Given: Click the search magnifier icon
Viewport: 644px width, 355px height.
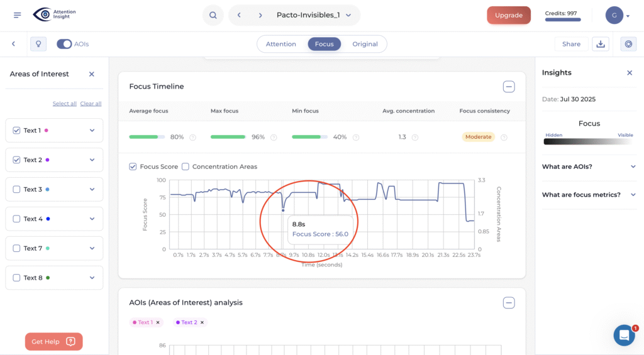Looking at the screenshot, I should (x=213, y=15).
